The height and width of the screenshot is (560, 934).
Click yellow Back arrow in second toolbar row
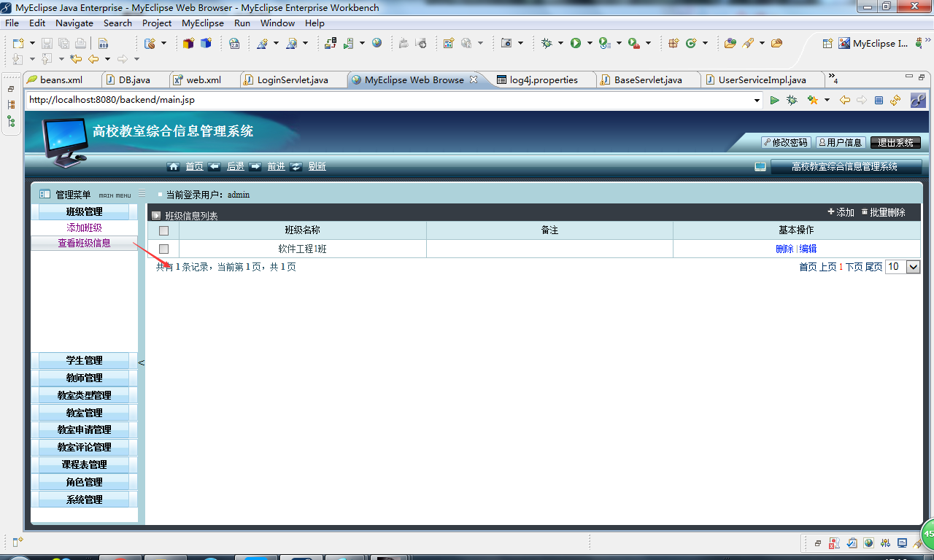pyautogui.click(x=93, y=59)
